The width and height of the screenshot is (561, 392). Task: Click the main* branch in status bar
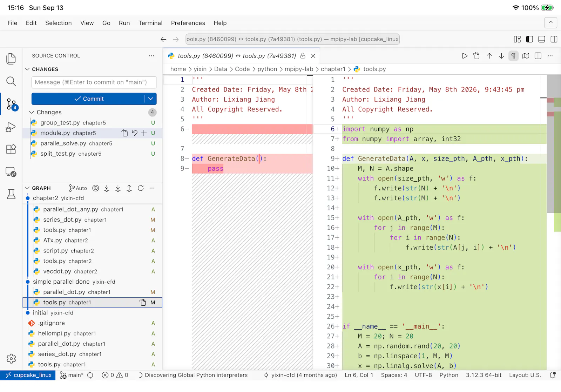[x=72, y=375]
